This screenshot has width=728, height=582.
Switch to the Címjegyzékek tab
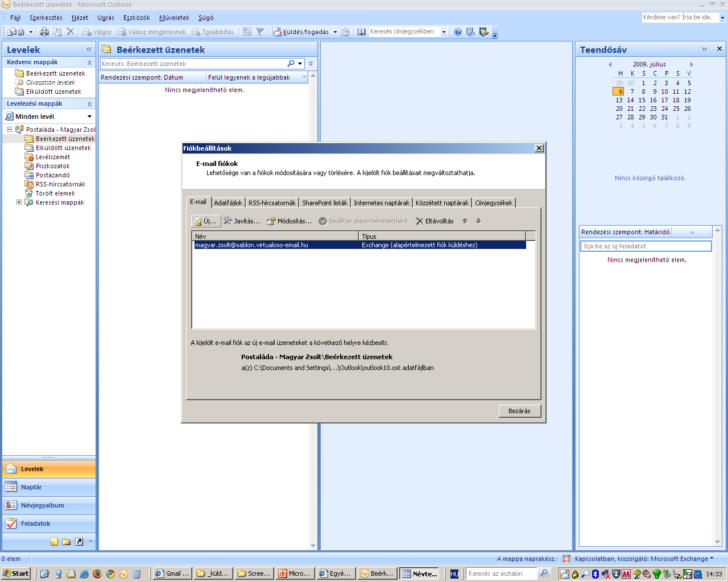click(x=494, y=203)
